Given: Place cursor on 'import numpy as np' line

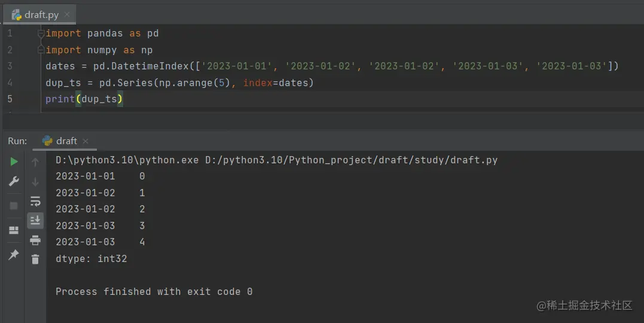Looking at the screenshot, I should (x=99, y=50).
